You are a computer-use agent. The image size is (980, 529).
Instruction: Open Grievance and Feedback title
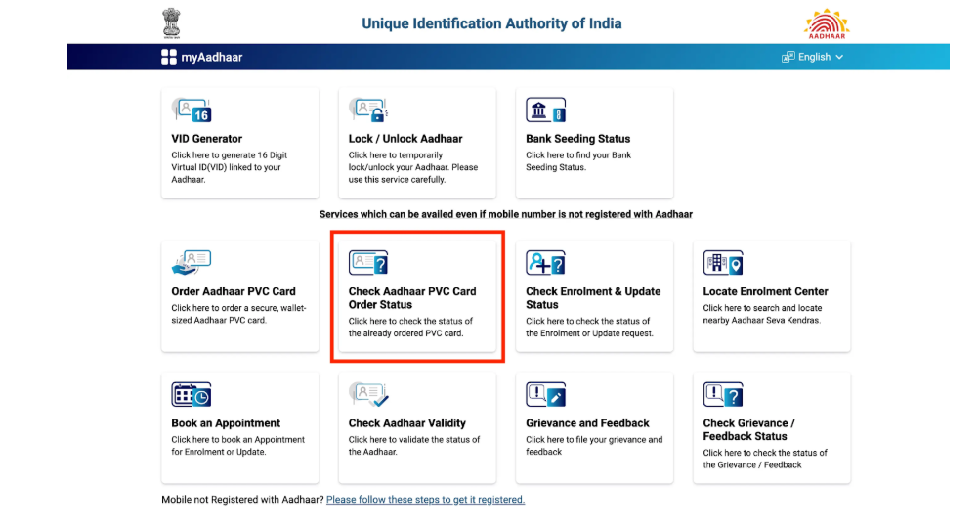(587, 423)
